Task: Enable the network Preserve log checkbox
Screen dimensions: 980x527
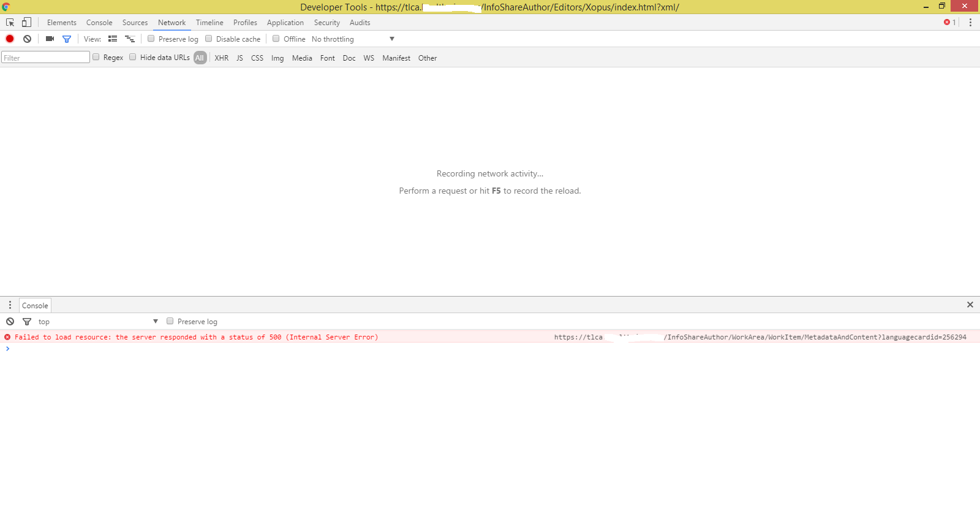Action: (x=151, y=39)
